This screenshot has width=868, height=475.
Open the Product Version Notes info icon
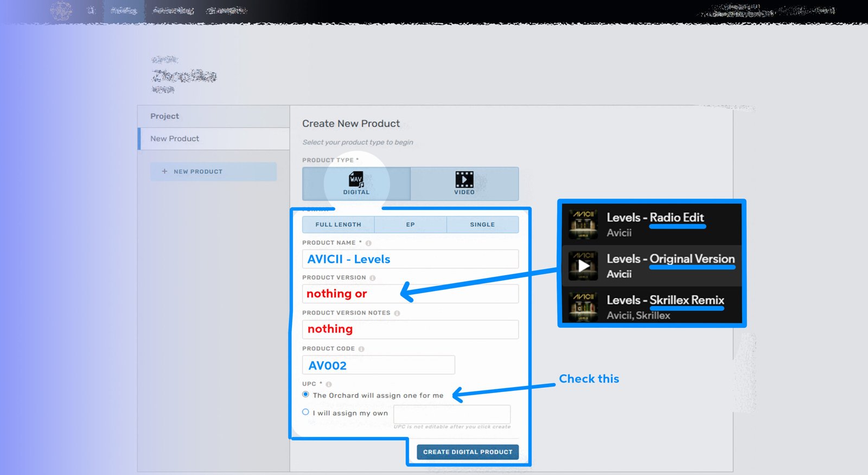tap(397, 313)
